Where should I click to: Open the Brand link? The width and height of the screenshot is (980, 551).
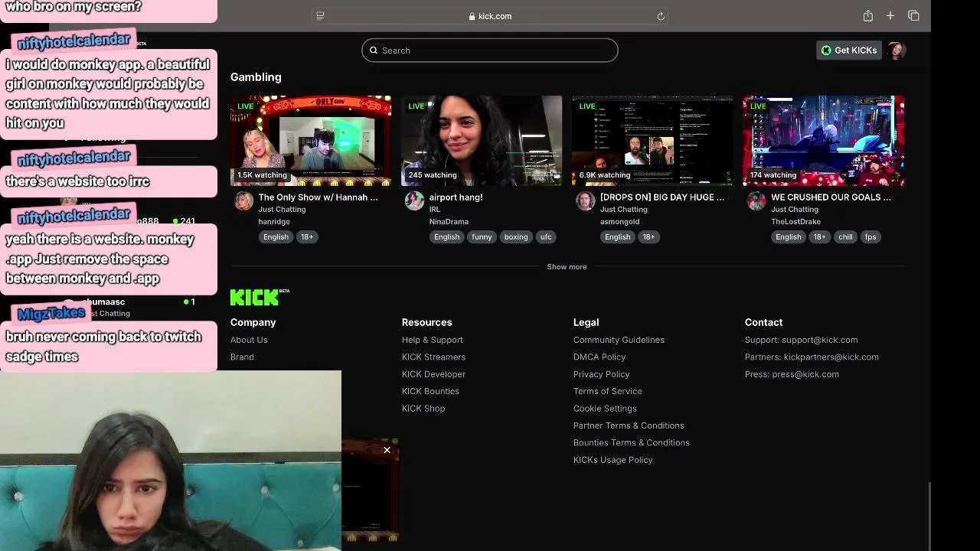(x=242, y=357)
